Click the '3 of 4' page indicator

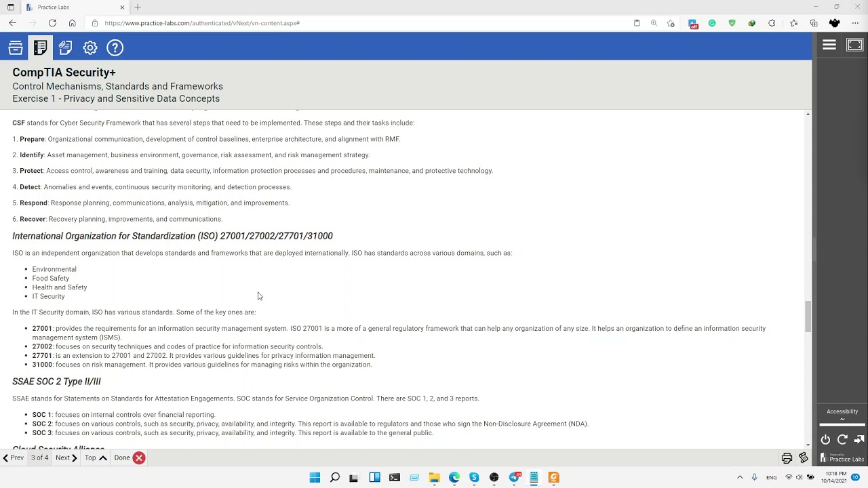pos(39,458)
